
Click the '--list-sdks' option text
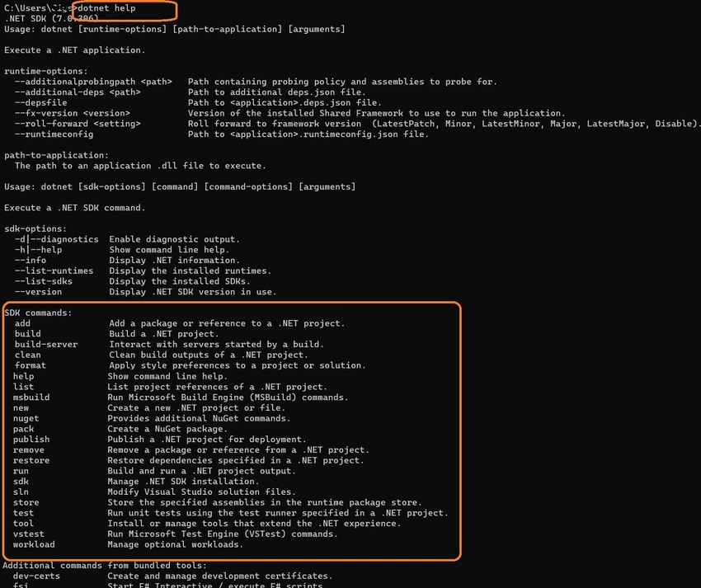[44, 281]
